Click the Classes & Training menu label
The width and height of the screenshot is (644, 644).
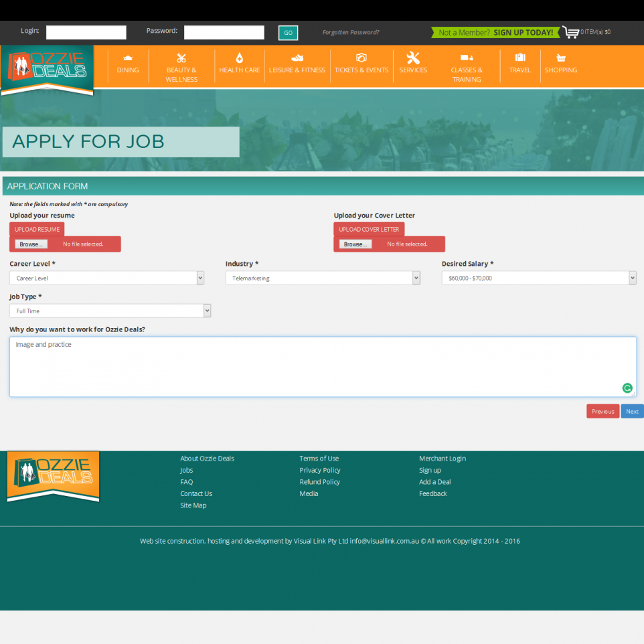tap(467, 75)
